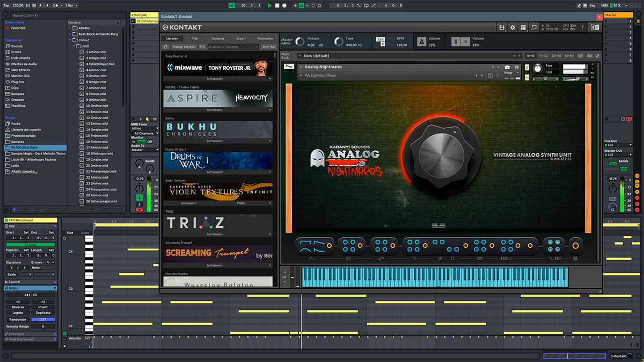Open the Audio To Master dropdown
This screenshot has width=644, height=362.
pos(144,150)
